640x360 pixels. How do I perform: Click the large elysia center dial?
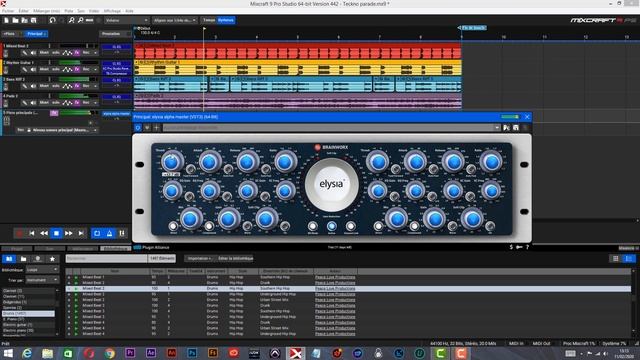tap(331, 184)
